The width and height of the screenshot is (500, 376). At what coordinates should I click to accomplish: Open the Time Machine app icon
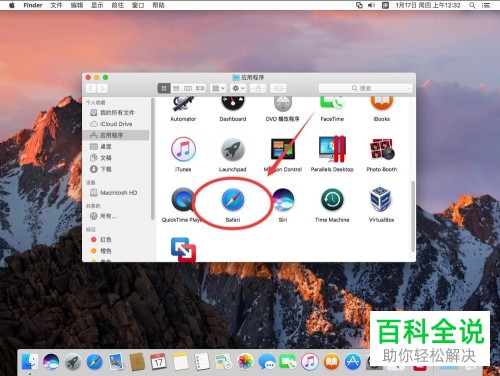(332, 200)
